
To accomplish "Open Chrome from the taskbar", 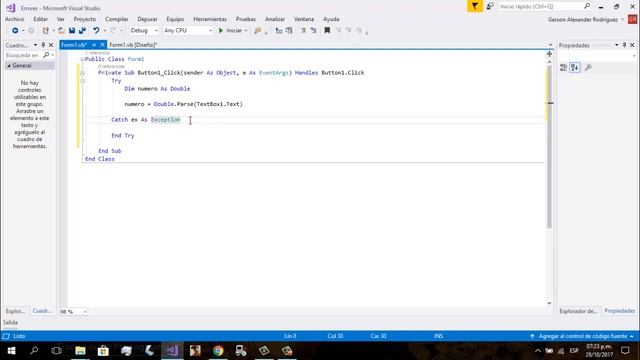I will [218, 351].
